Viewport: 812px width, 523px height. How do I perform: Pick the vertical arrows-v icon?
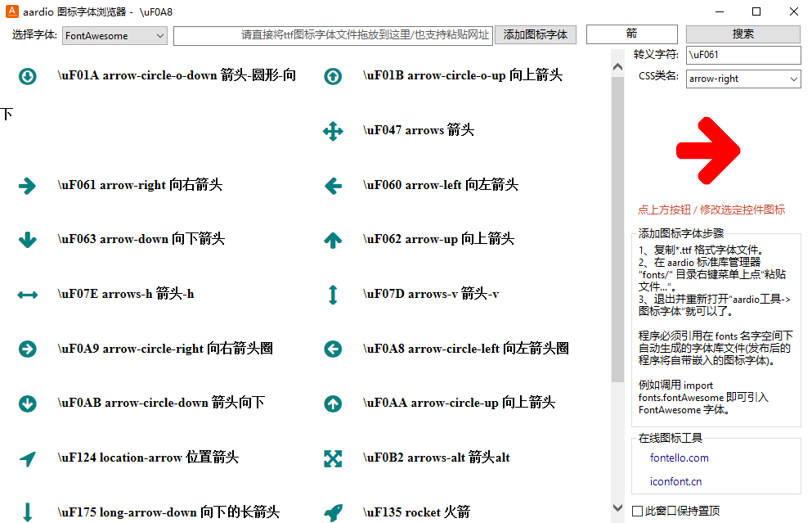[x=333, y=295]
